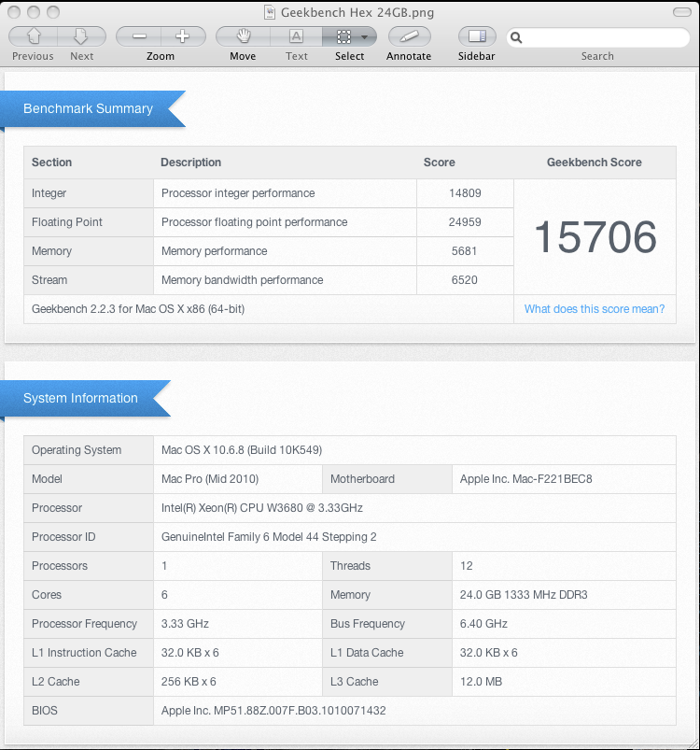The image size is (700, 750).
Task: Click 'Processor integer performance' description
Action: 238,193
